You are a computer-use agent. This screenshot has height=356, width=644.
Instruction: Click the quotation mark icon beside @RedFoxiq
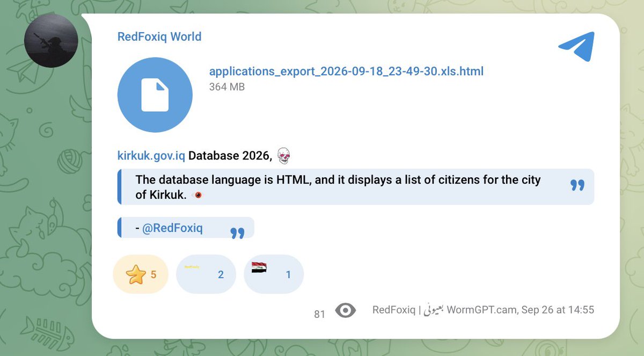click(237, 233)
